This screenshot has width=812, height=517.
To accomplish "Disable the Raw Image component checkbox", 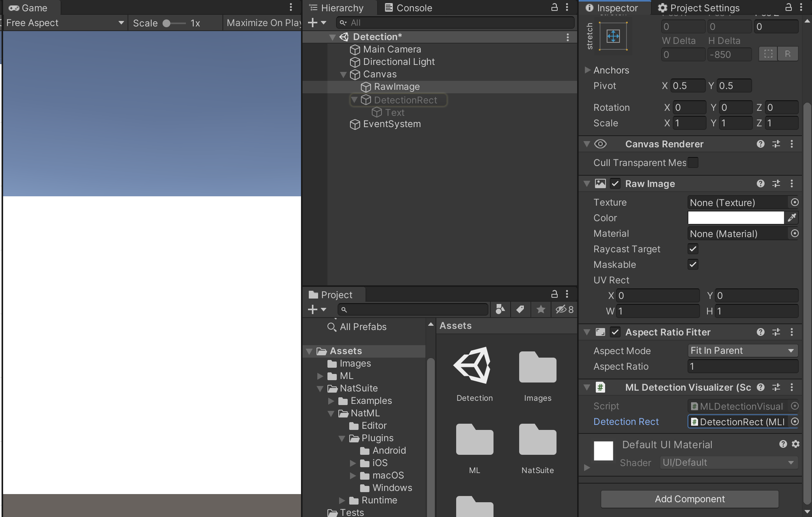I will [615, 183].
